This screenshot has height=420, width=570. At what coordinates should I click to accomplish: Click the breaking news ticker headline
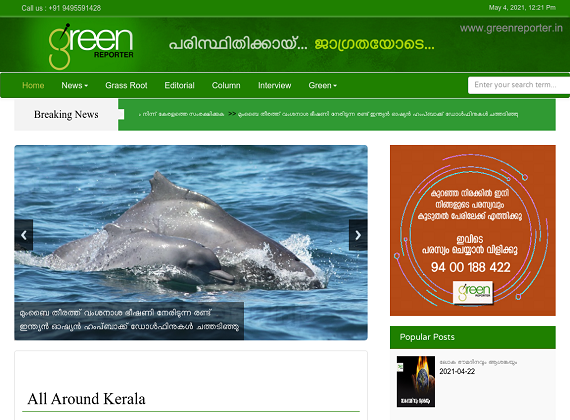click(x=378, y=114)
